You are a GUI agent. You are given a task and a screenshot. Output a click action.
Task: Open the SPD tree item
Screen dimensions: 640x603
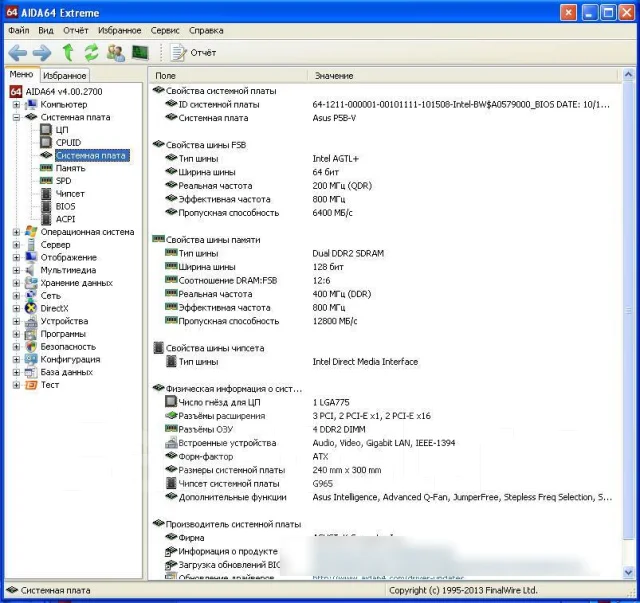click(63, 181)
